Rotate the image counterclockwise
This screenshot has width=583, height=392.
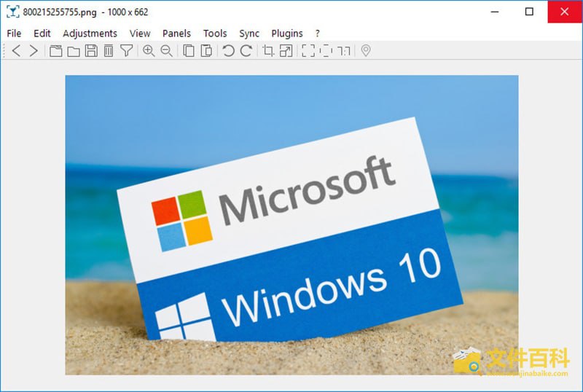click(x=228, y=50)
